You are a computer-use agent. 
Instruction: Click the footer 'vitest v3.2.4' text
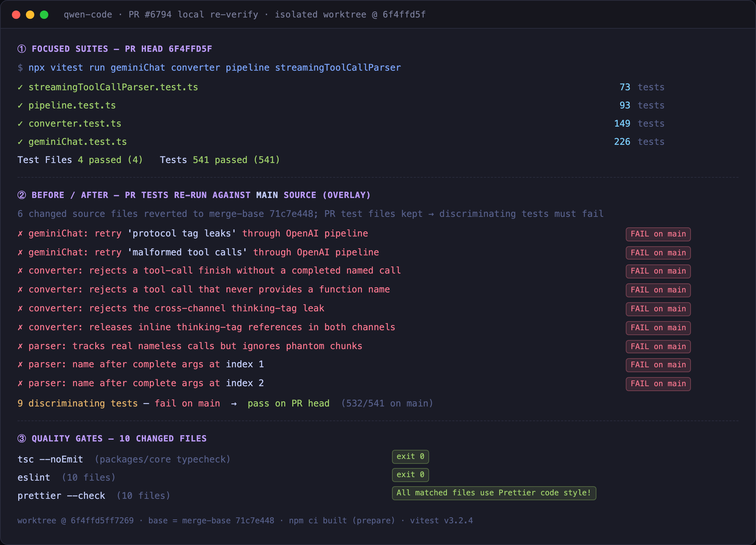(x=441, y=521)
